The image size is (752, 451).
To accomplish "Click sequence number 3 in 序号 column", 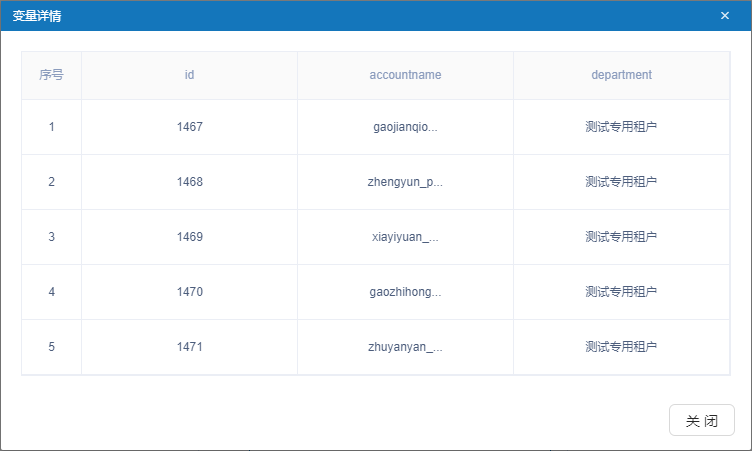I will pyautogui.click(x=52, y=237).
